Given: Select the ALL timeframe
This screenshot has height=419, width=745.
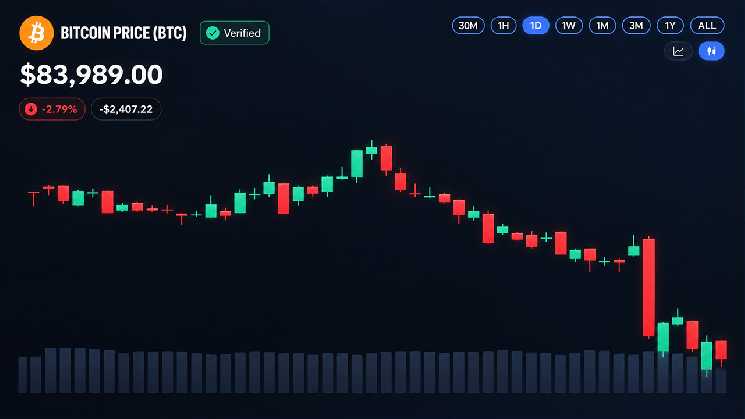Looking at the screenshot, I should pos(707,26).
